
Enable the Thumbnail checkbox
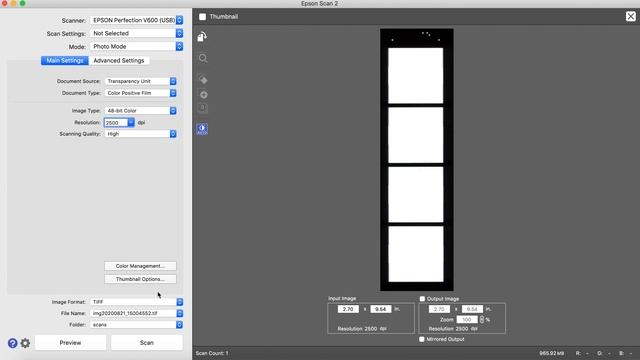click(202, 17)
